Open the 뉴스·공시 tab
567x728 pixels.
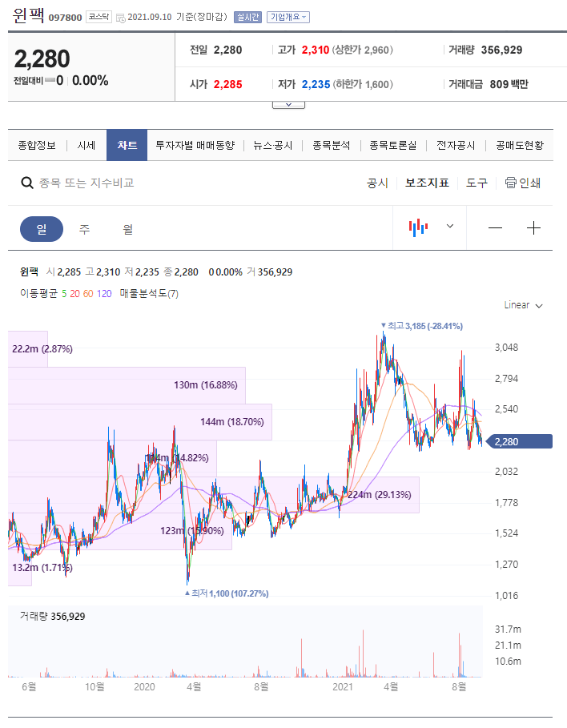(x=273, y=145)
